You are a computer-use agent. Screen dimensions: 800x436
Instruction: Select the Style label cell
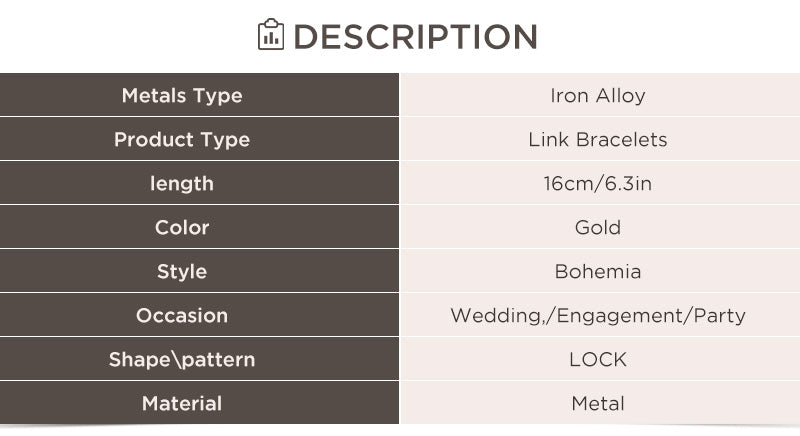coord(199,271)
